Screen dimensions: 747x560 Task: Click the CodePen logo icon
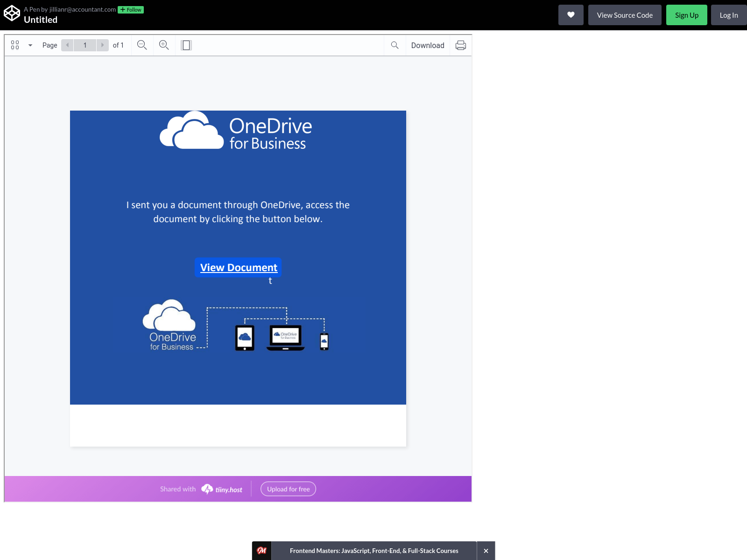pyautogui.click(x=12, y=14)
